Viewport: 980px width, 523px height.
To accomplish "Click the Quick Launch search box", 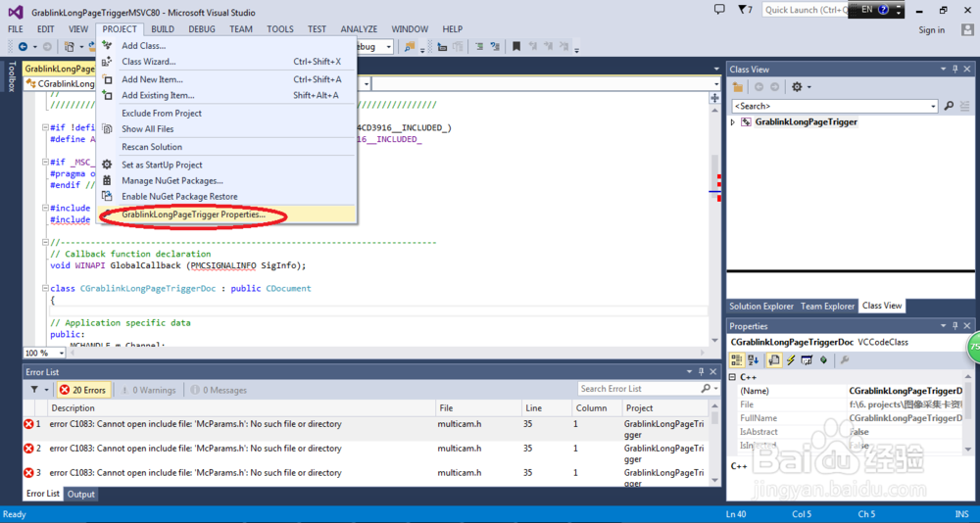I will coord(805,10).
